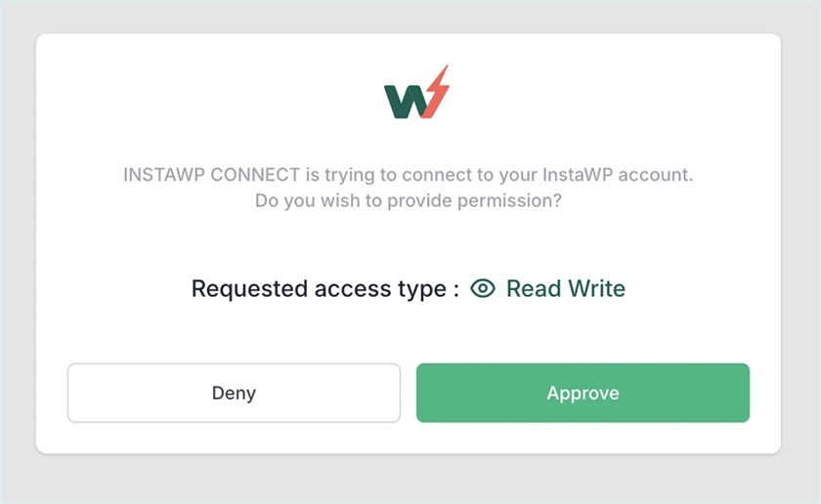This screenshot has height=504, width=821.
Task: Click the word "Approve" on green button
Action: [583, 393]
